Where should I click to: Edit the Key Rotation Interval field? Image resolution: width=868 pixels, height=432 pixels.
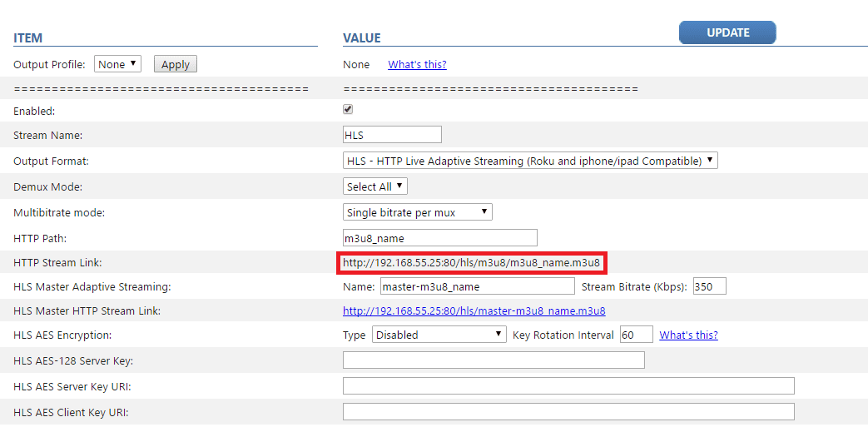[x=636, y=335]
